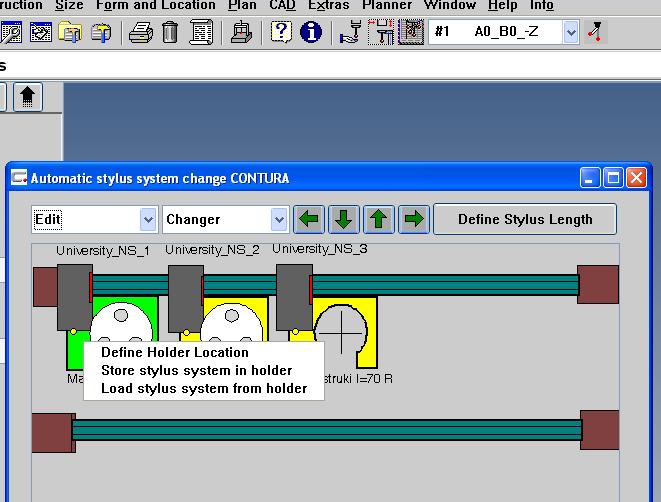Maximize the Automatic stylus system change window
661x502 pixels.
(x=613, y=177)
